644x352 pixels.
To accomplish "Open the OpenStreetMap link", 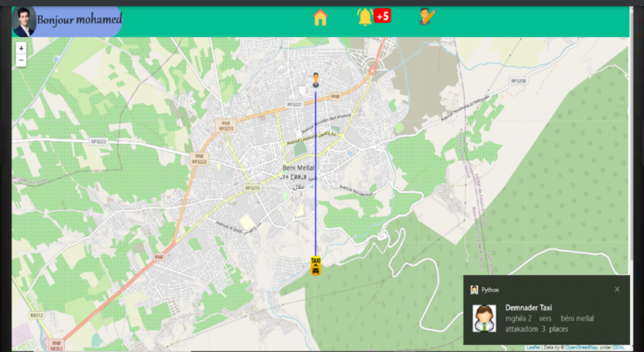I will click(x=580, y=347).
